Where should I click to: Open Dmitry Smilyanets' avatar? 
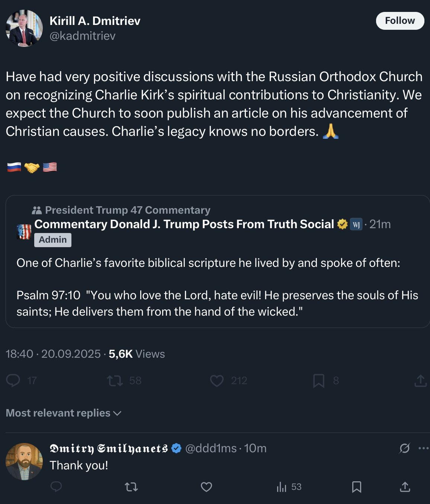pos(24,462)
